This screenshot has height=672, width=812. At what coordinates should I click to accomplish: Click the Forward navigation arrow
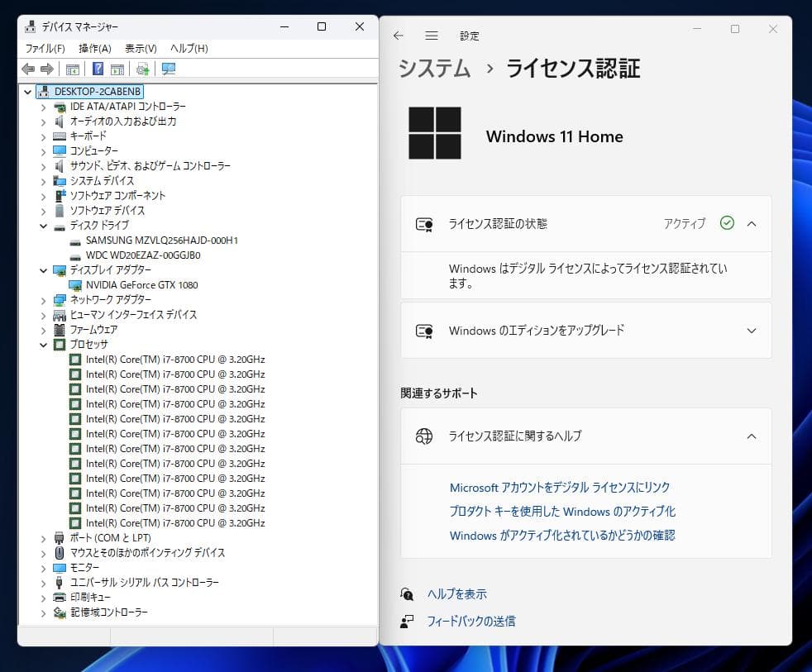48,69
